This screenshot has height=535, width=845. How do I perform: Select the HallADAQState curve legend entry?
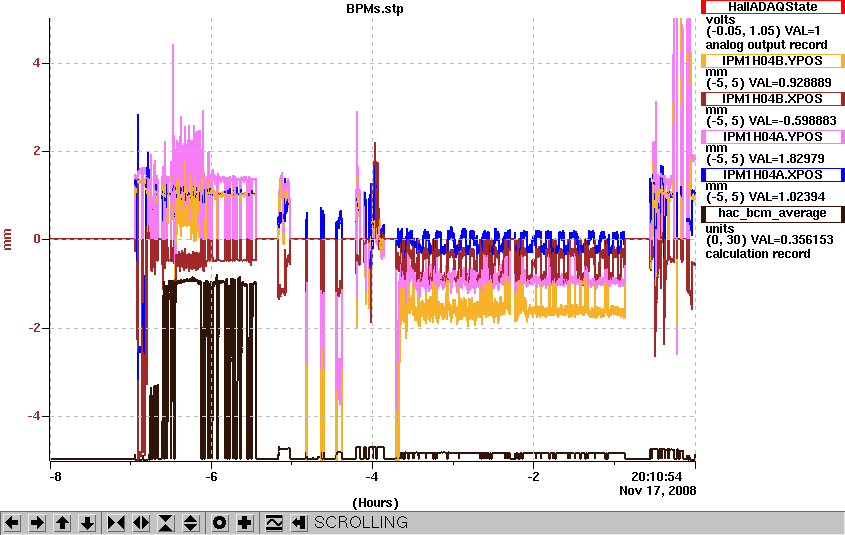tap(772, 6)
